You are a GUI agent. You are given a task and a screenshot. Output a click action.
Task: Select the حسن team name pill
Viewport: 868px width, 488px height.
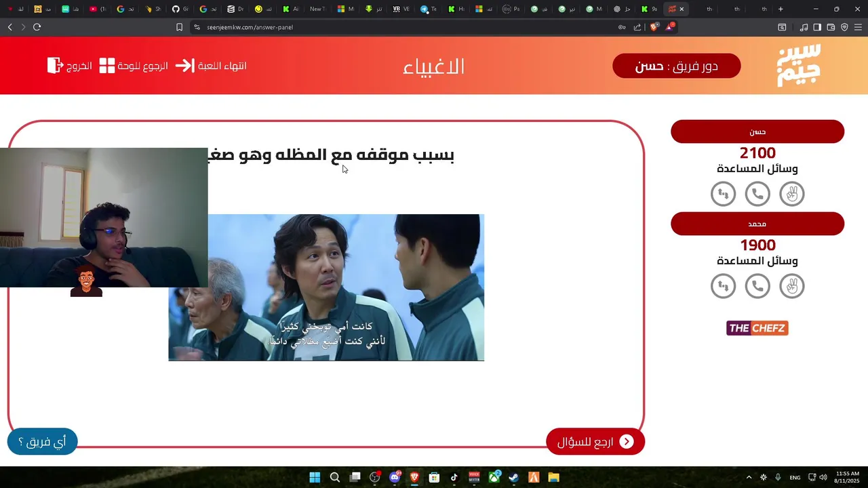coord(757,131)
